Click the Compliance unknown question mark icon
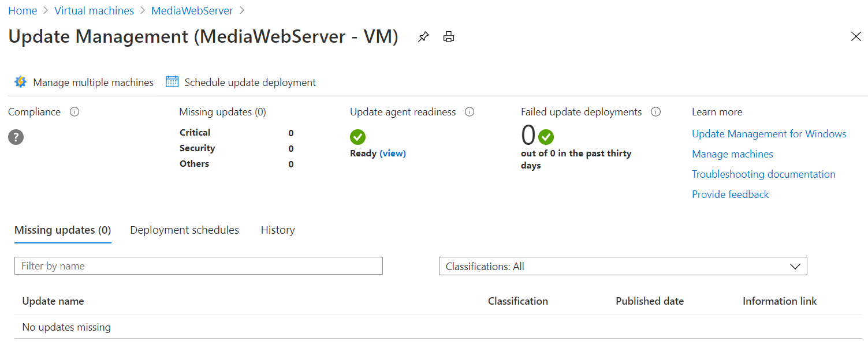Screen dimensions: 868x352 point(16,137)
